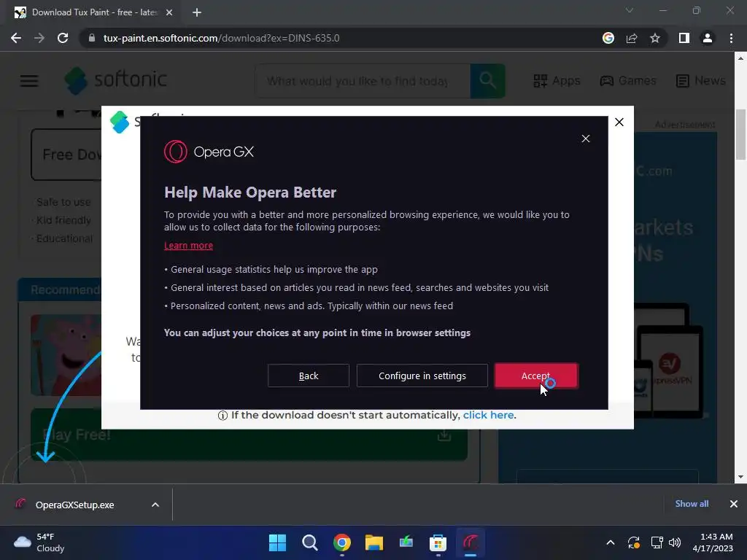This screenshot has height=560, width=747.
Task: Open the Chrome three-dot menu
Action: click(731, 38)
